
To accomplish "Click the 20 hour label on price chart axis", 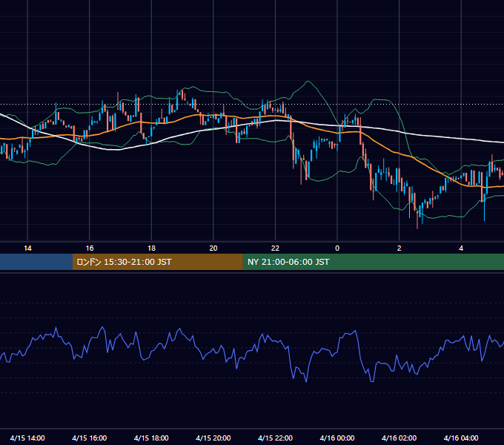I will click(213, 248).
